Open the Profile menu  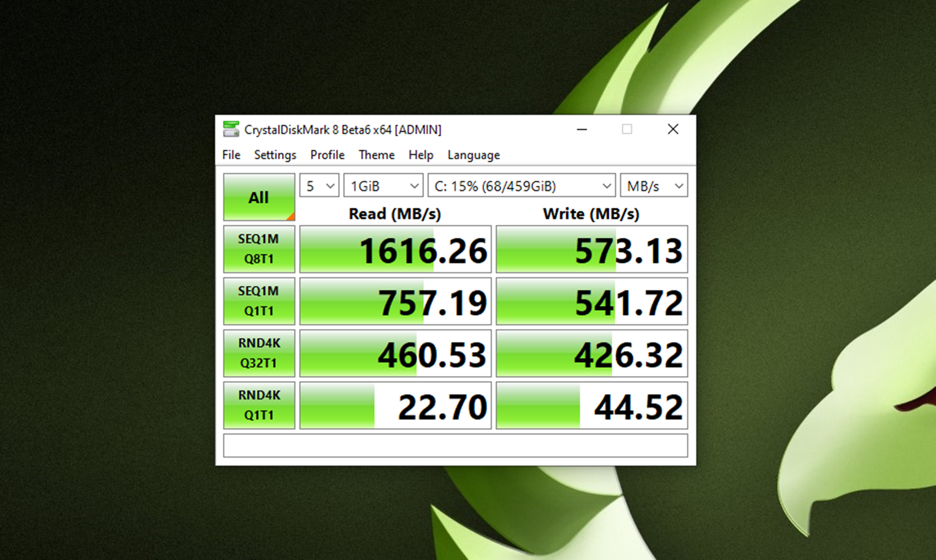pos(327,155)
